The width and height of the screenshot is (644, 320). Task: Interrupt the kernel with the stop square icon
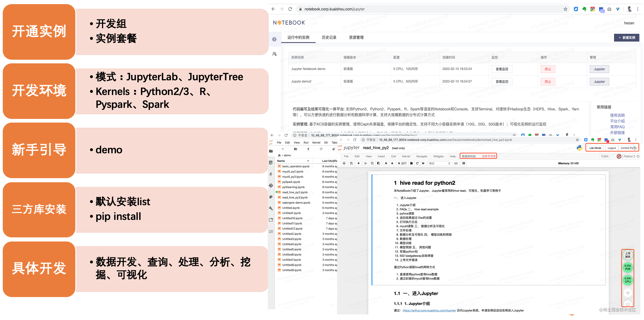click(412, 163)
